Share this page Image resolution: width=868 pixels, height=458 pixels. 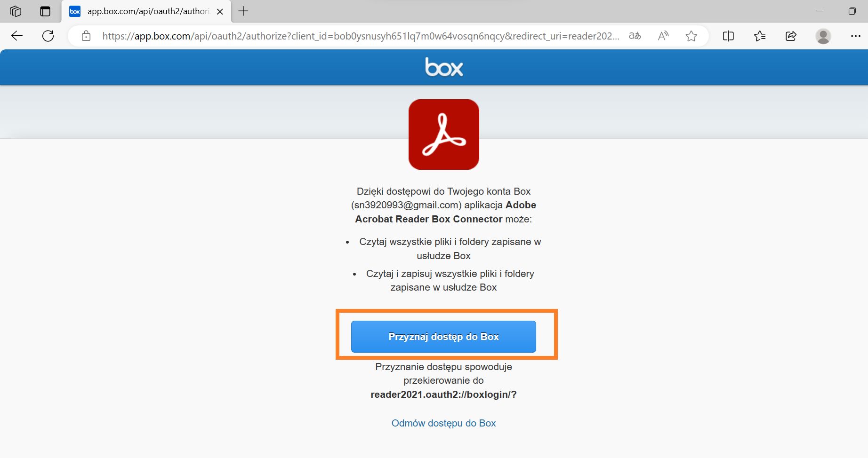(x=791, y=35)
